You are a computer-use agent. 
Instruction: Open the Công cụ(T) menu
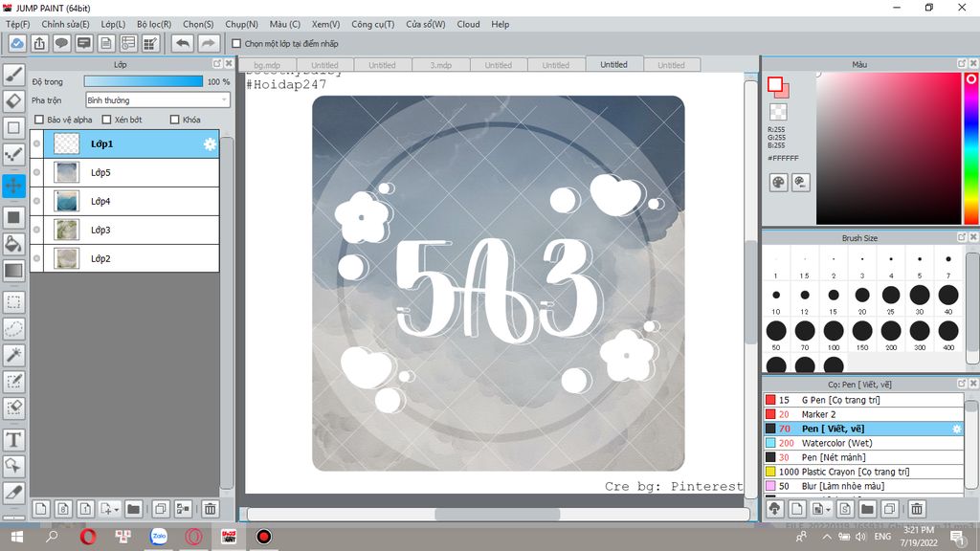pyautogui.click(x=372, y=24)
